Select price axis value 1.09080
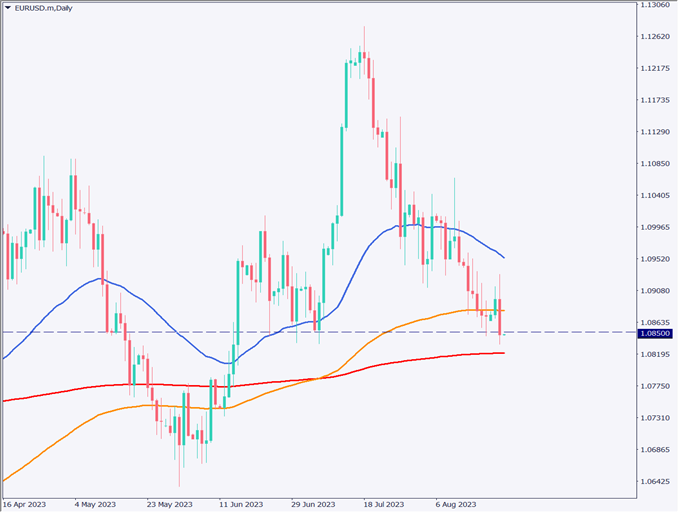This screenshot has width=678, height=512. coord(655,291)
